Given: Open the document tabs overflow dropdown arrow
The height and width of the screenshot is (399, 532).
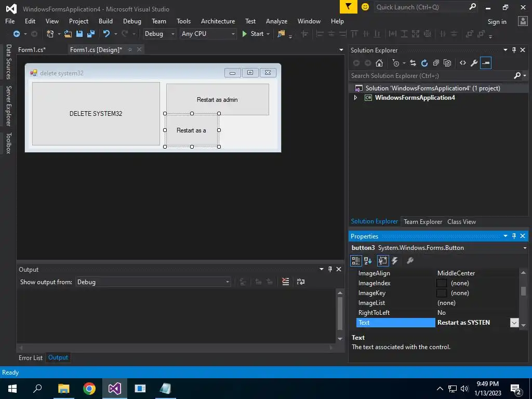Looking at the screenshot, I should click(x=341, y=50).
